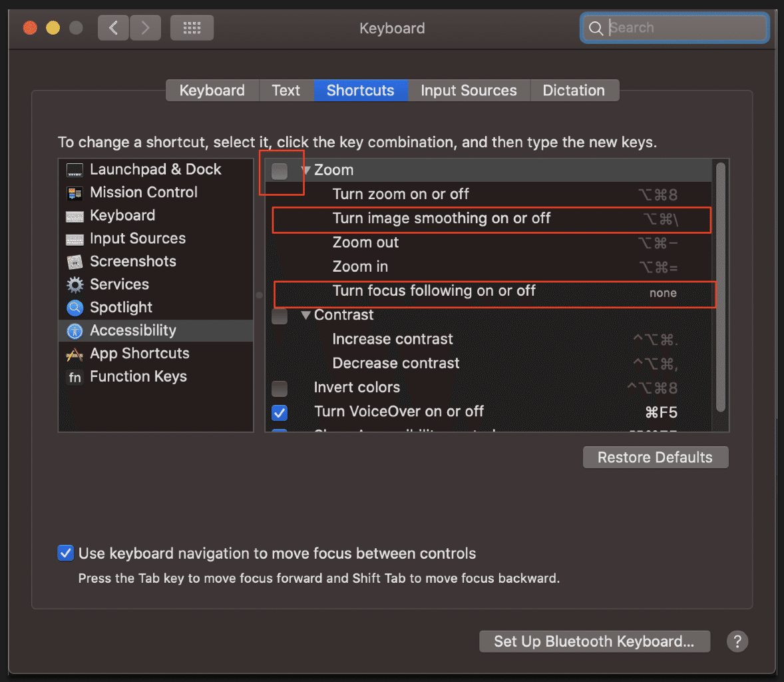
Task: Enable the Zoom shortcuts checkbox
Action: pos(280,171)
